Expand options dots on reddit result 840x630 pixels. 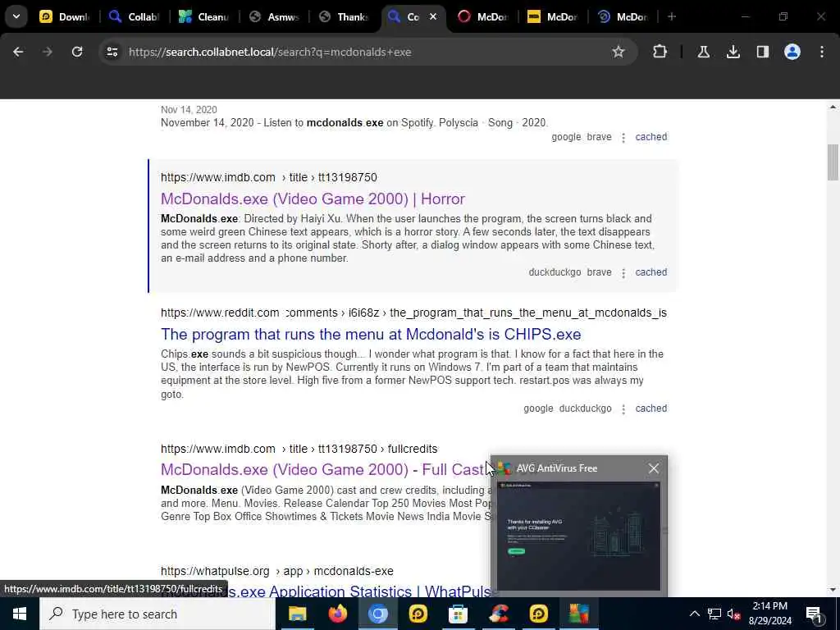[x=623, y=409]
